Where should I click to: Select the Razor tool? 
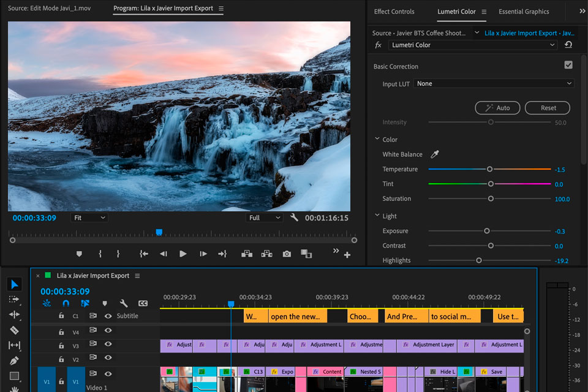click(14, 330)
